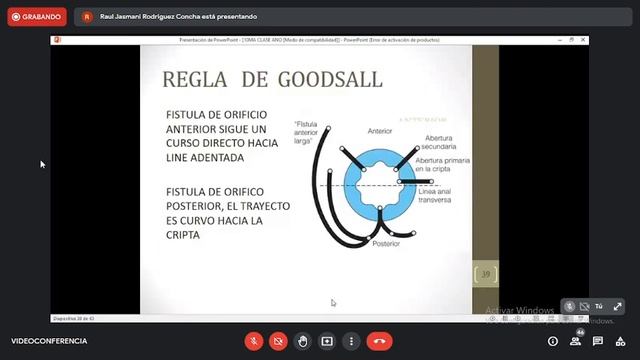Viewport: 640px width, 360px height.
Task: Click the anterior fistula paragraph text
Action: point(222,136)
